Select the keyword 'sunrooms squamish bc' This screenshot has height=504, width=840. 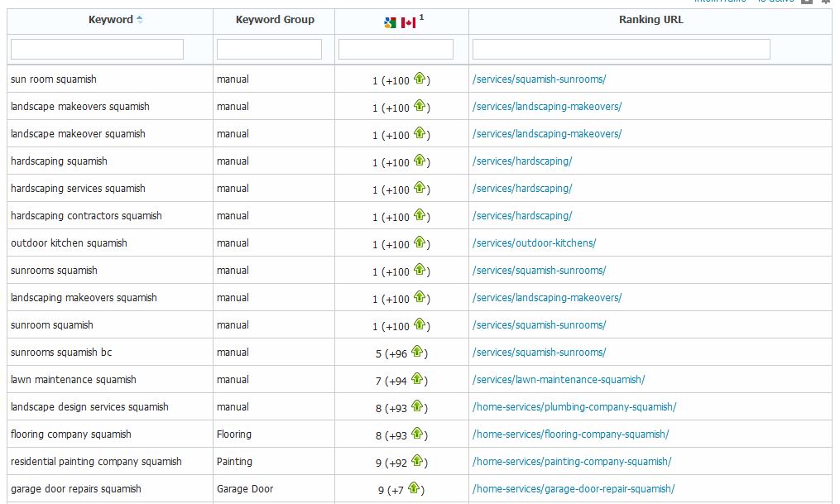click(x=61, y=353)
